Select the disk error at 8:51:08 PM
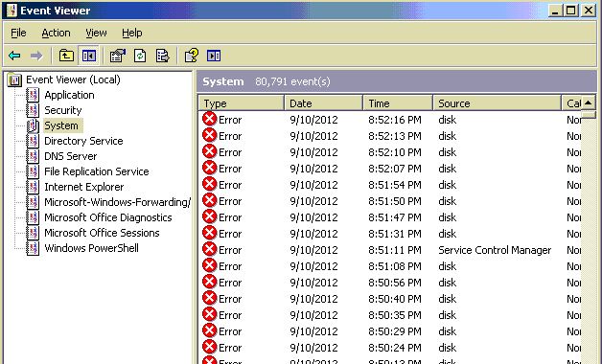Image resolution: width=602 pixels, height=364 pixels. (x=390, y=266)
